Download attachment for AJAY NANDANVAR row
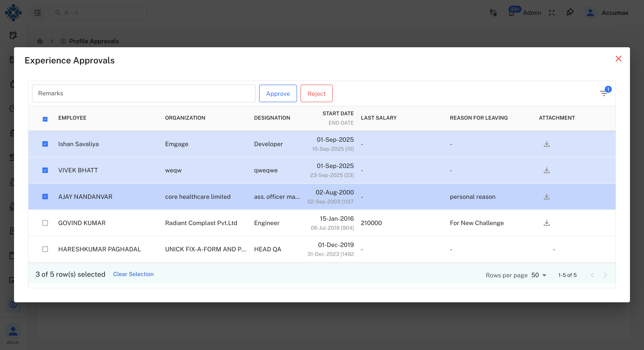Viewport: 644px width, 350px height. [x=547, y=197]
